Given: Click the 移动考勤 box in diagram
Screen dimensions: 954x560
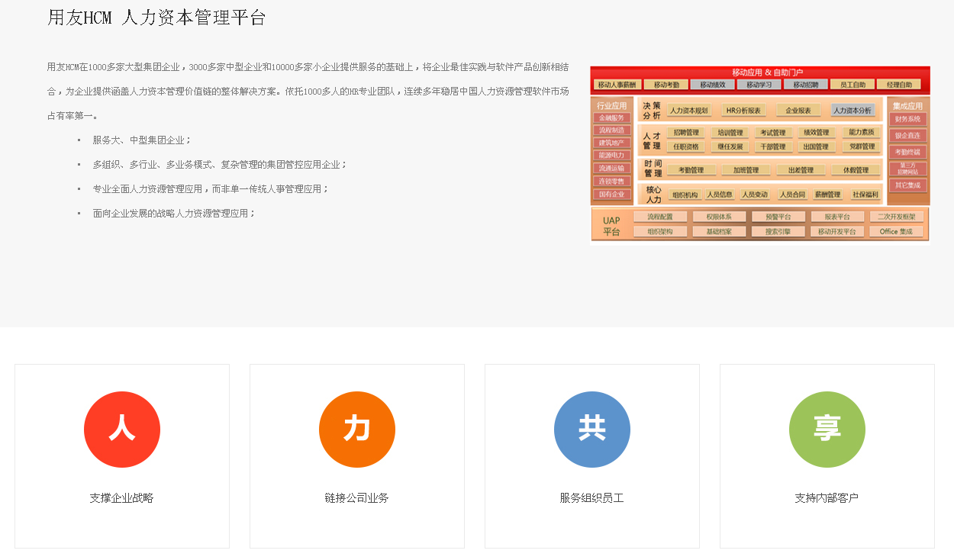Looking at the screenshot, I should point(666,85).
